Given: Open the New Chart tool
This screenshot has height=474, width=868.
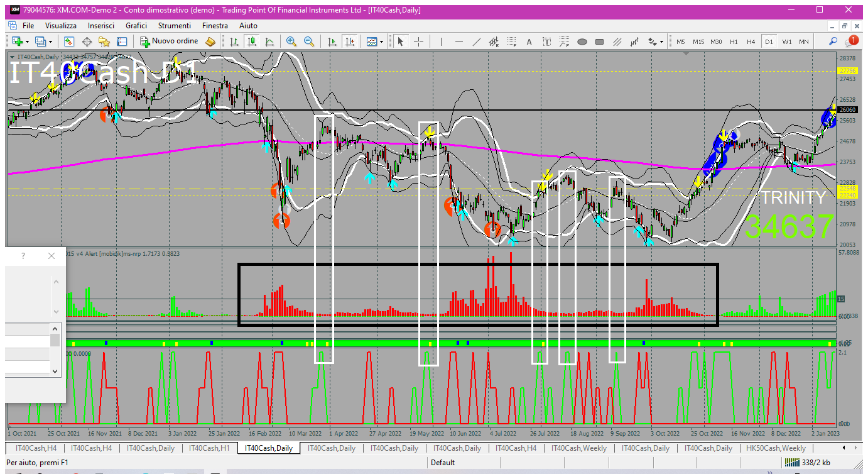Looking at the screenshot, I should [x=16, y=41].
